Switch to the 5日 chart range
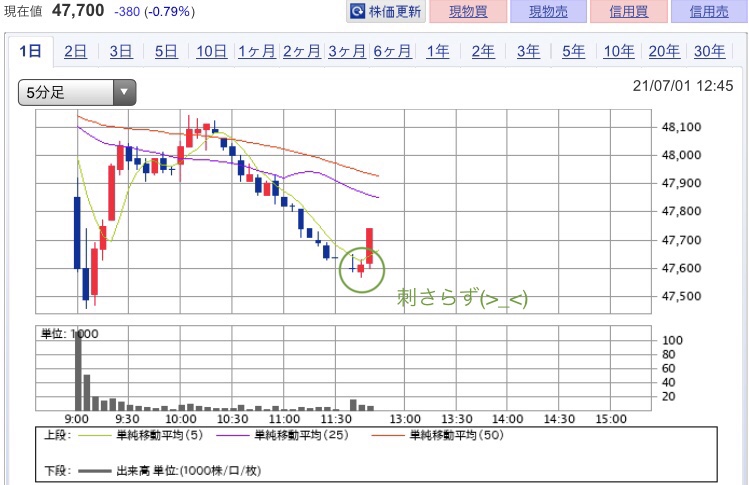Image resolution: width=749 pixels, height=485 pixels. coord(166,51)
